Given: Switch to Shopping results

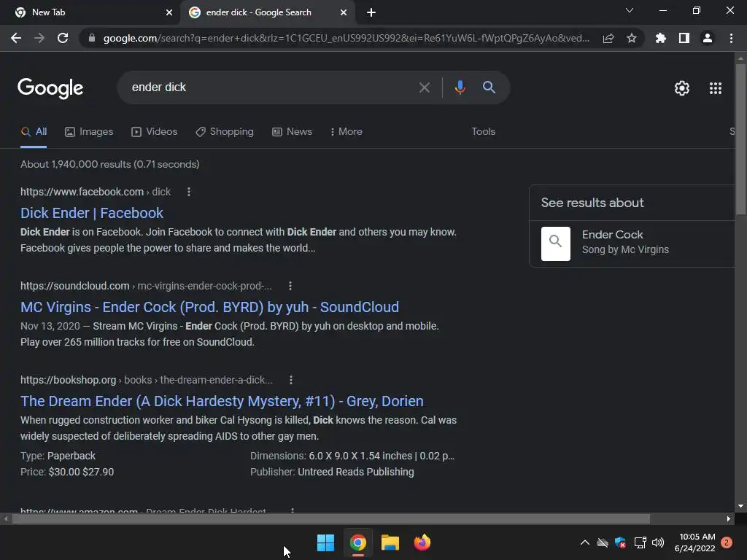Looking at the screenshot, I should pos(225,131).
